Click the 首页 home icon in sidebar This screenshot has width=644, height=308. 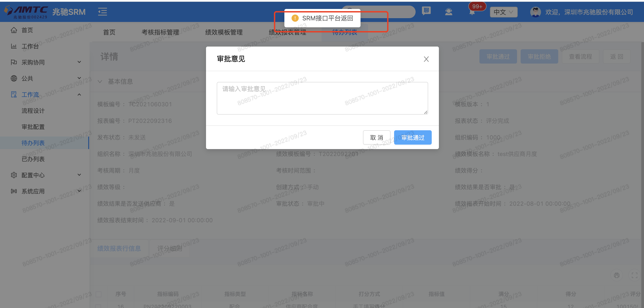pyautogui.click(x=14, y=30)
